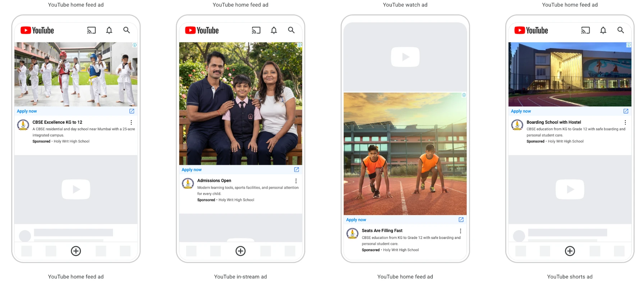Viewport: 644px width, 281px height.
Task: Click the external-link icon in the Seats Are Filling Fast bar
Action: pos(461,220)
